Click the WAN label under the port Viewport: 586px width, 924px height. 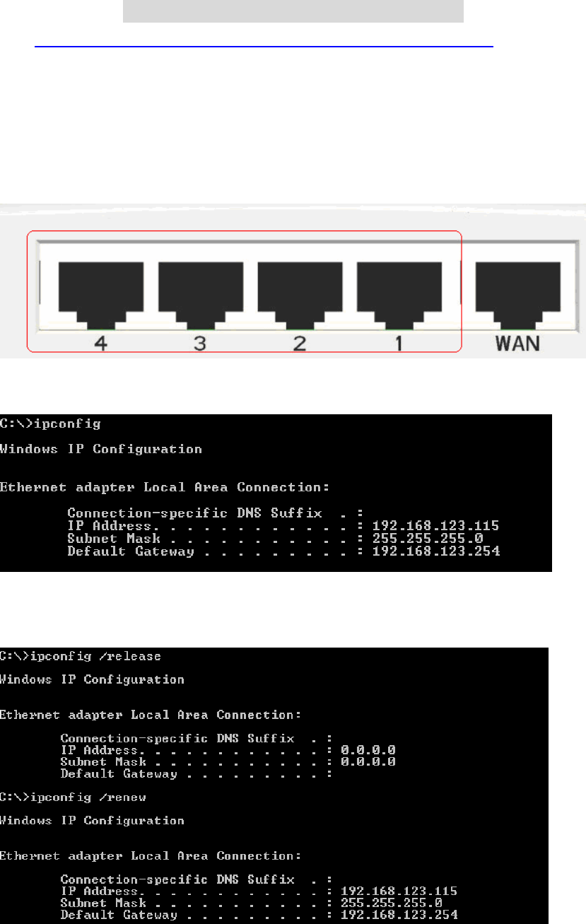(518, 344)
